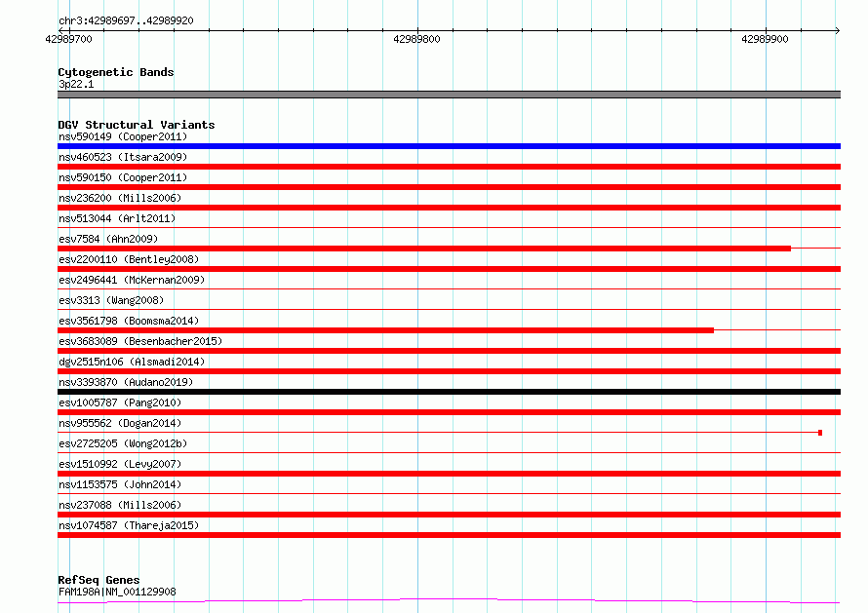
Task: Click the esv3313 (Wang2008) label
Action: (111, 300)
